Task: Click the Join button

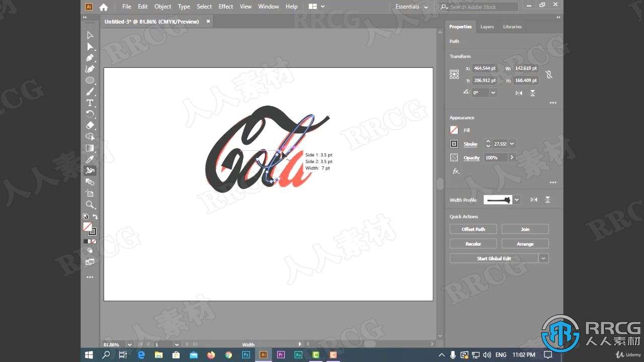Action: coord(525,229)
